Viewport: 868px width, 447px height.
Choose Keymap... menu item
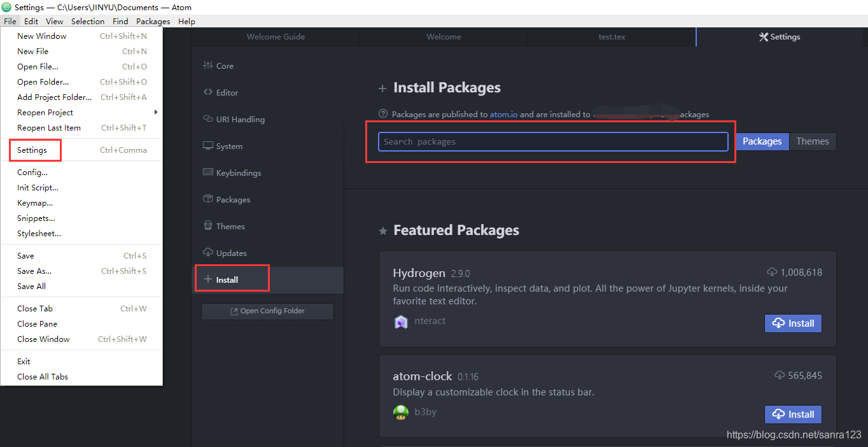[81, 203]
